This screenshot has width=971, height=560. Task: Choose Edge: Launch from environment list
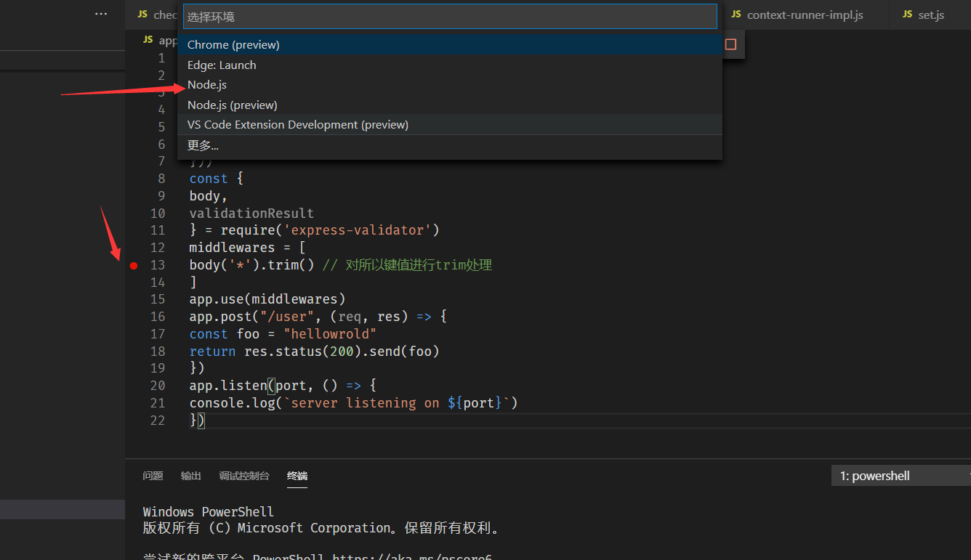(222, 65)
